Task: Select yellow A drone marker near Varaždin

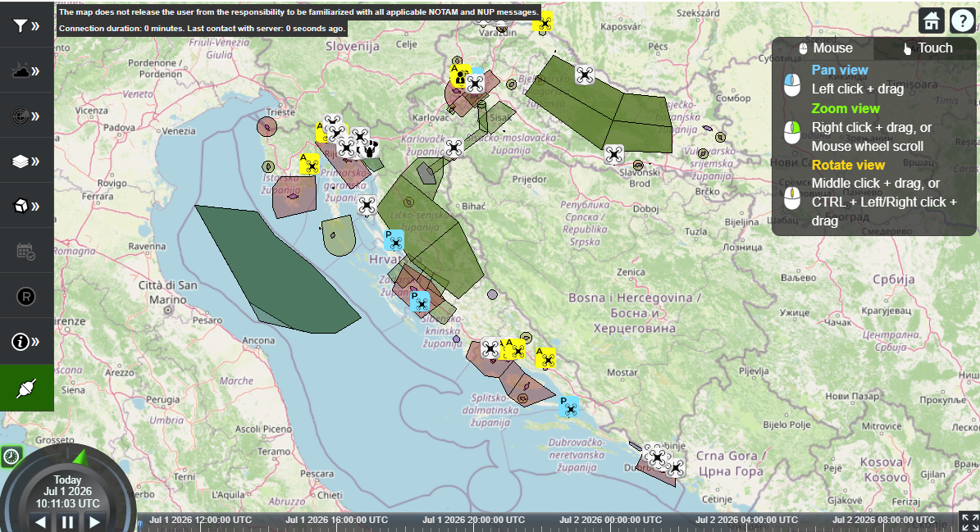Action: (543, 22)
